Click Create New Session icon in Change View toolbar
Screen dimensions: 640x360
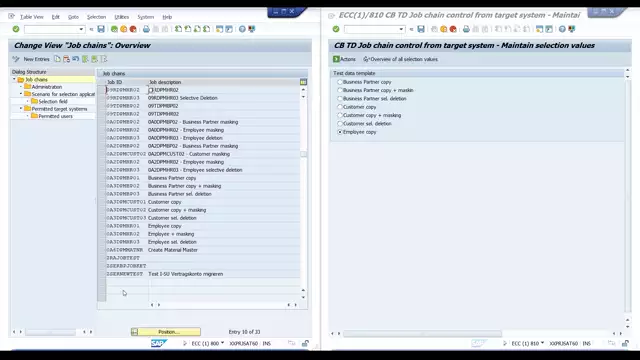click(x=220, y=29)
